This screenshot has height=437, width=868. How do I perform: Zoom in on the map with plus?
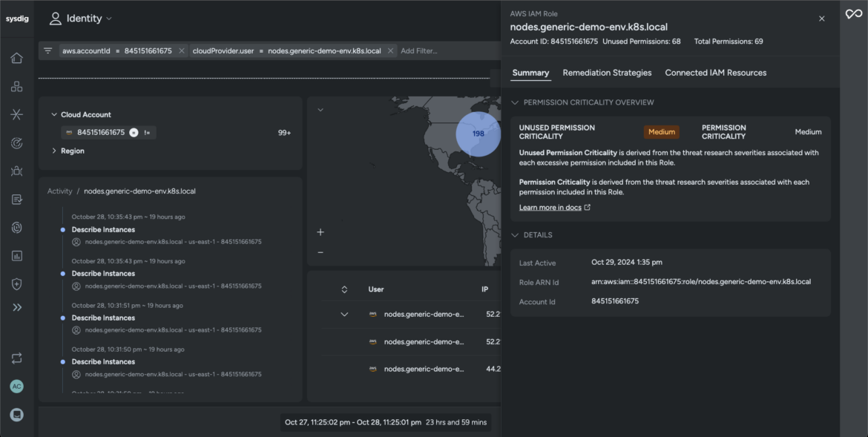tap(320, 232)
